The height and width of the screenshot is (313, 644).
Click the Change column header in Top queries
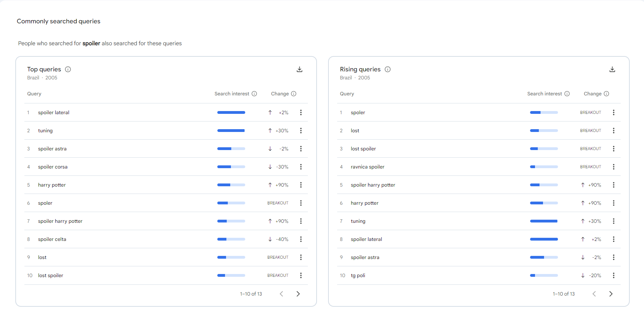tap(280, 94)
